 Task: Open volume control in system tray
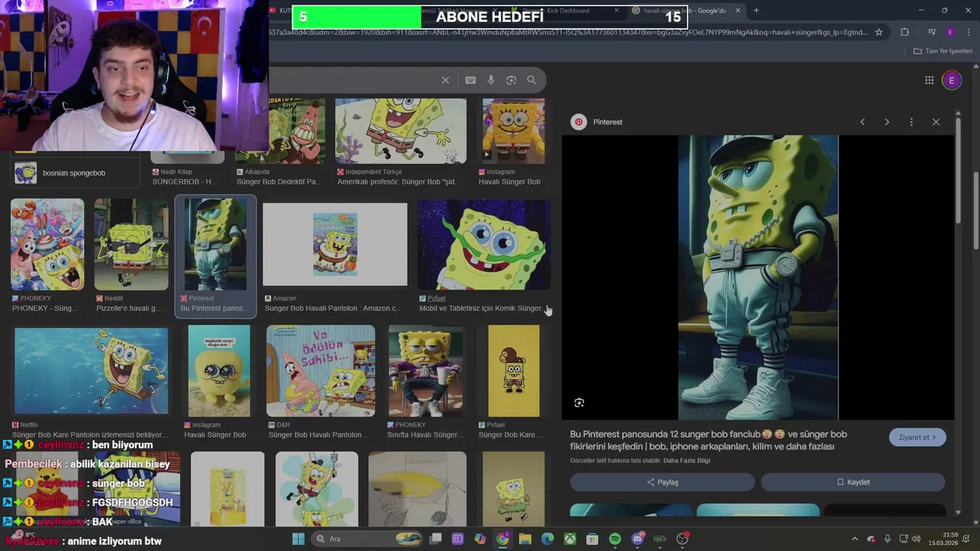[916, 539]
